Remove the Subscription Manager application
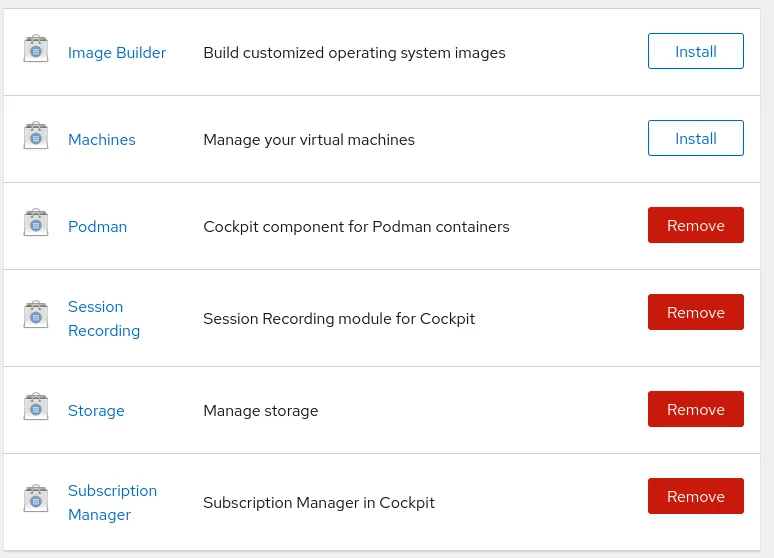Screen dimensions: 774x558 695,497
